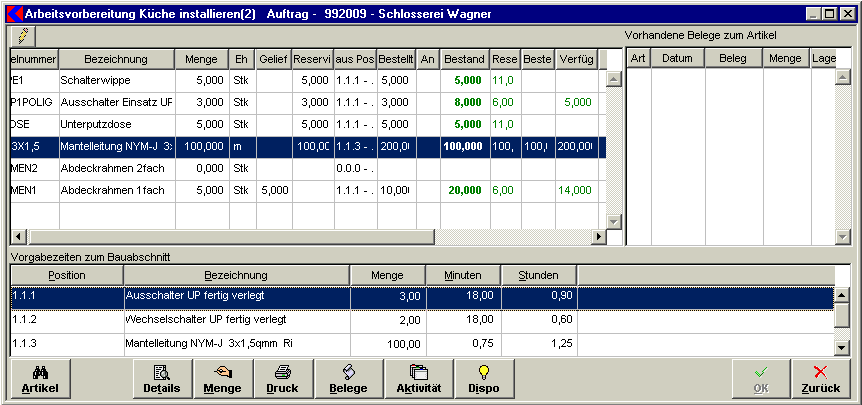Open the Aktivität button
The image size is (862, 405).
pos(418,378)
